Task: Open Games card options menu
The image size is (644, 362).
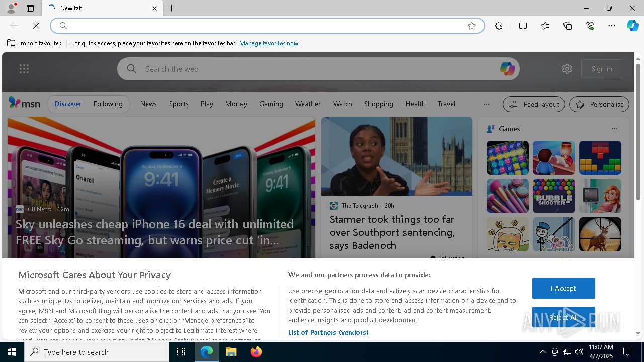Action: pos(614,129)
